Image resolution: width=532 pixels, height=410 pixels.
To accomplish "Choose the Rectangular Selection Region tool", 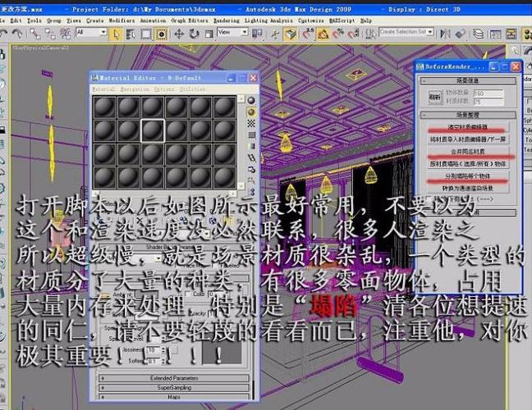I will tap(146, 34).
